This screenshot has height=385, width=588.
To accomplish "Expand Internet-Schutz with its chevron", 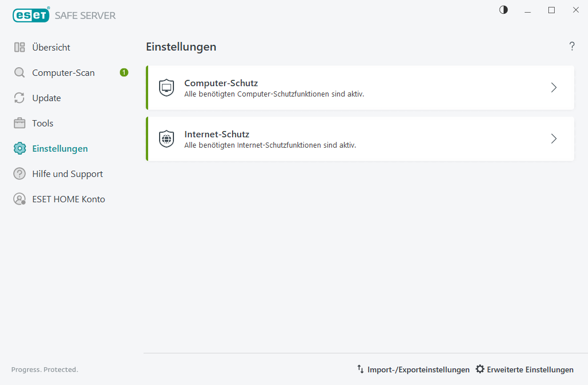I will click(x=554, y=138).
